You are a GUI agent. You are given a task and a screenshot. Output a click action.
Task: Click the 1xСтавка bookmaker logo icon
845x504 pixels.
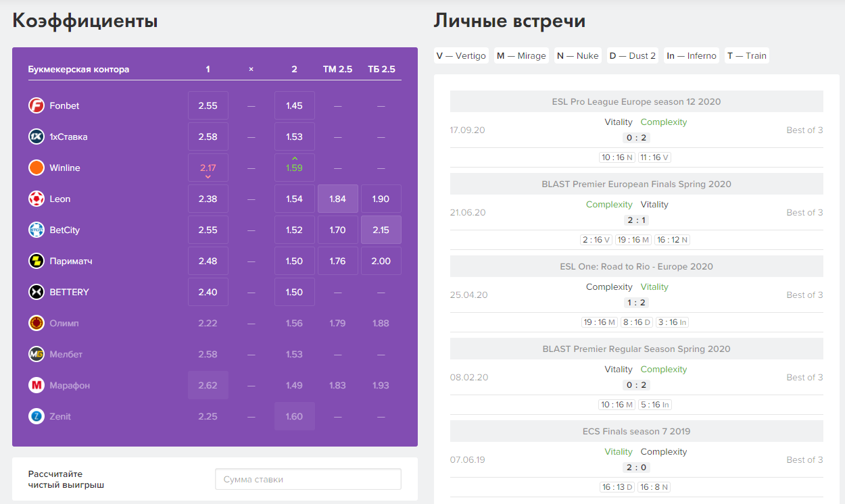point(37,137)
